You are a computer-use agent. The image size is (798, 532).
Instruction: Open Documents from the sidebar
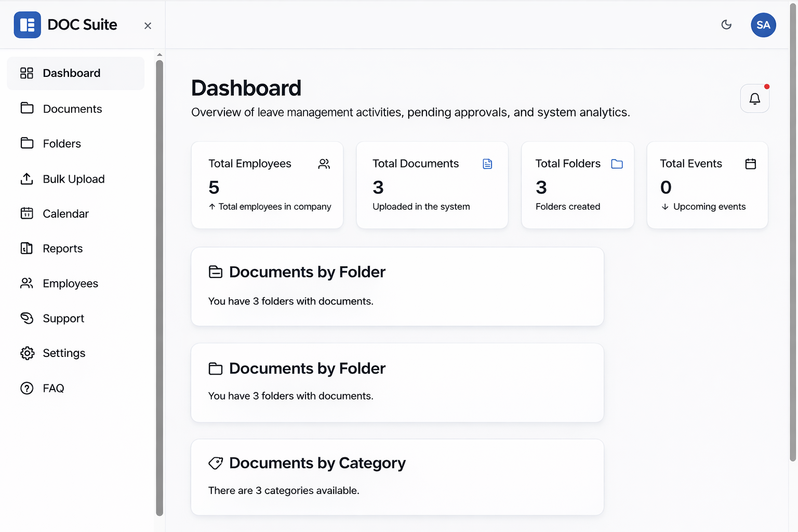pyautogui.click(x=72, y=109)
